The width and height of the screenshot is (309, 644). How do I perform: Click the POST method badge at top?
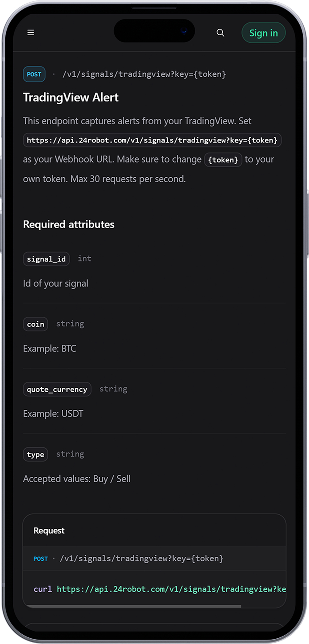click(34, 74)
